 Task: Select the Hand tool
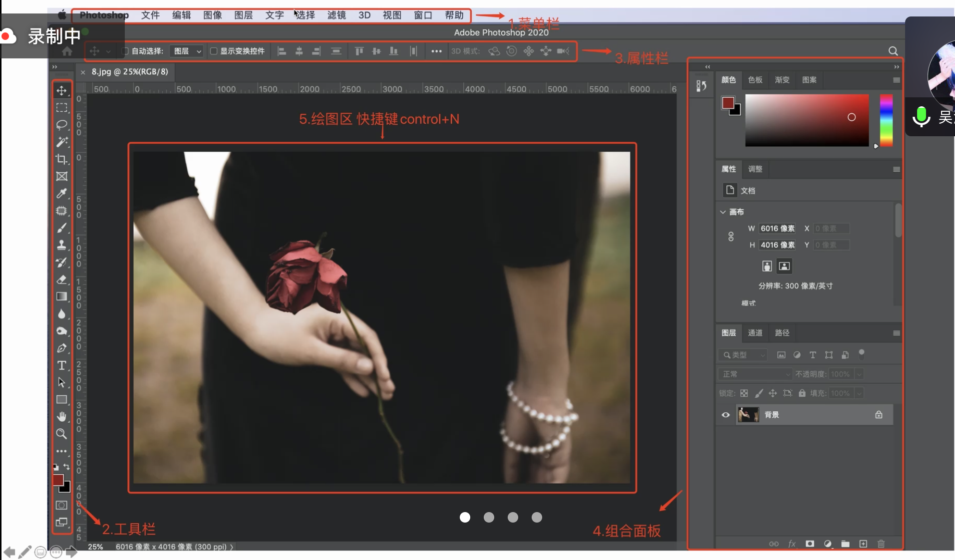point(61,417)
